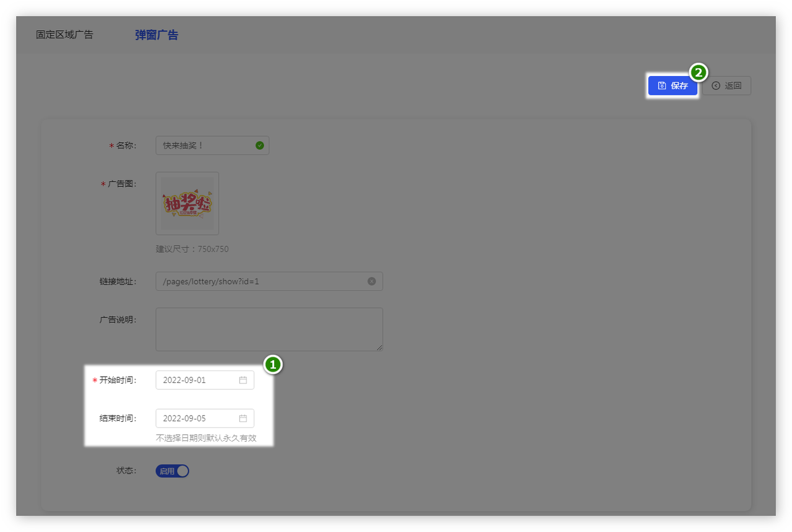Click the 保存 save button
The width and height of the screenshot is (792, 532).
(x=673, y=85)
